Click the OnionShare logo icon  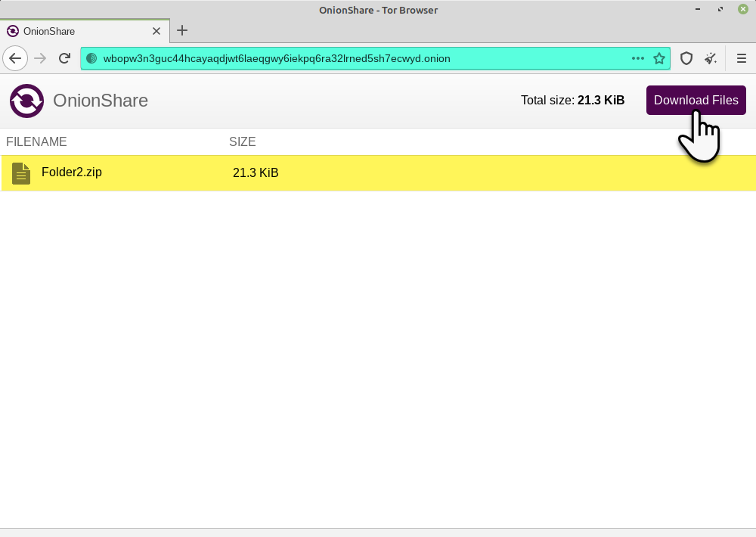(x=27, y=101)
